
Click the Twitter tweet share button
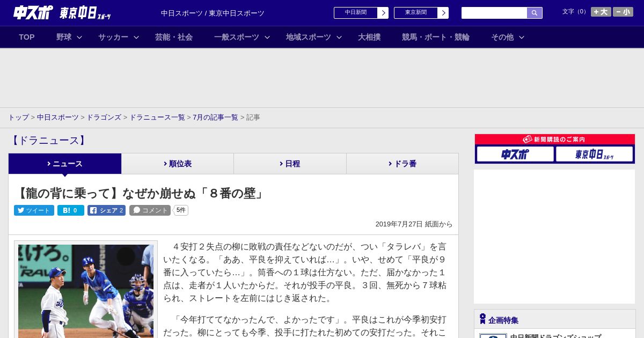[x=34, y=210]
